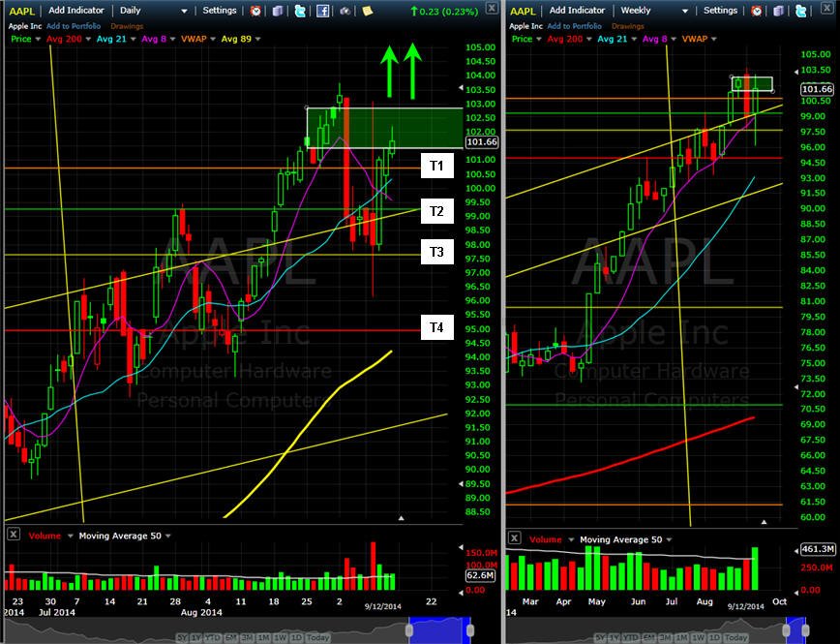Image resolution: width=840 pixels, height=644 pixels.
Task: Open Settings in Weekly chart toolbar
Action: (x=720, y=11)
